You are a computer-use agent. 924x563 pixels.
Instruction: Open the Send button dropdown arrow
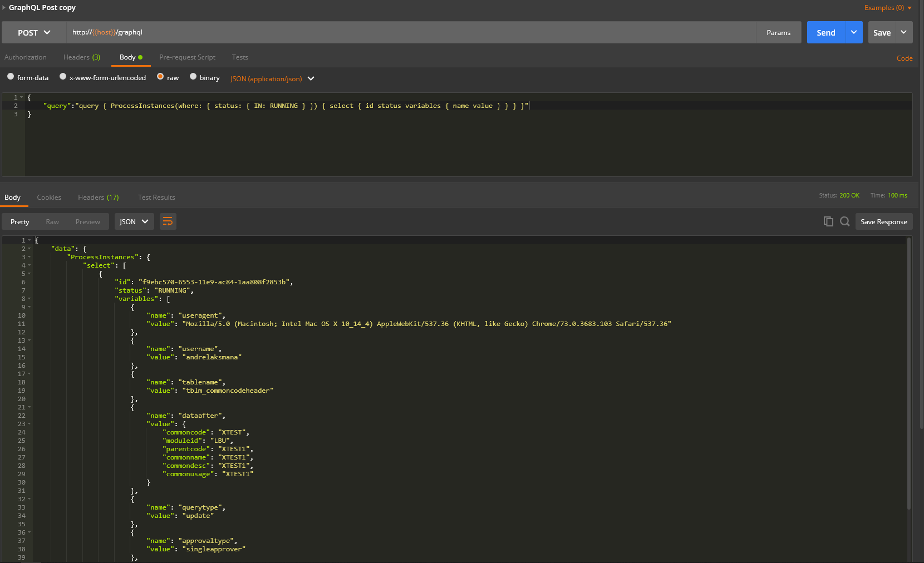(x=854, y=32)
